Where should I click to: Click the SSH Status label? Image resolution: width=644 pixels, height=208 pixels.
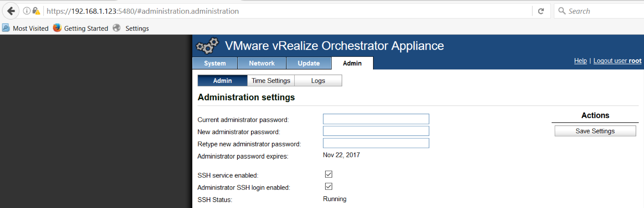click(215, 200)
